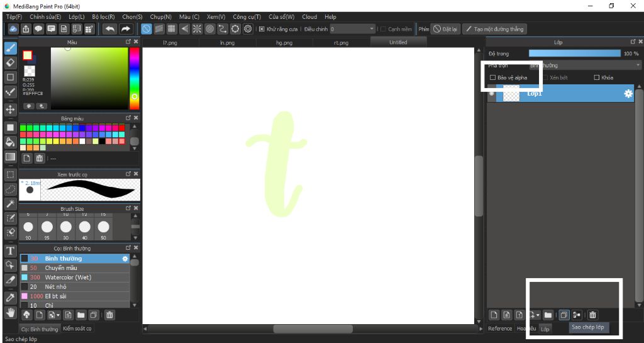Image resolution: width=644 pixels, height=343 pixels.
Task: Toggle Khử răng cưa checkbox
Action: (x=262, y=29)
